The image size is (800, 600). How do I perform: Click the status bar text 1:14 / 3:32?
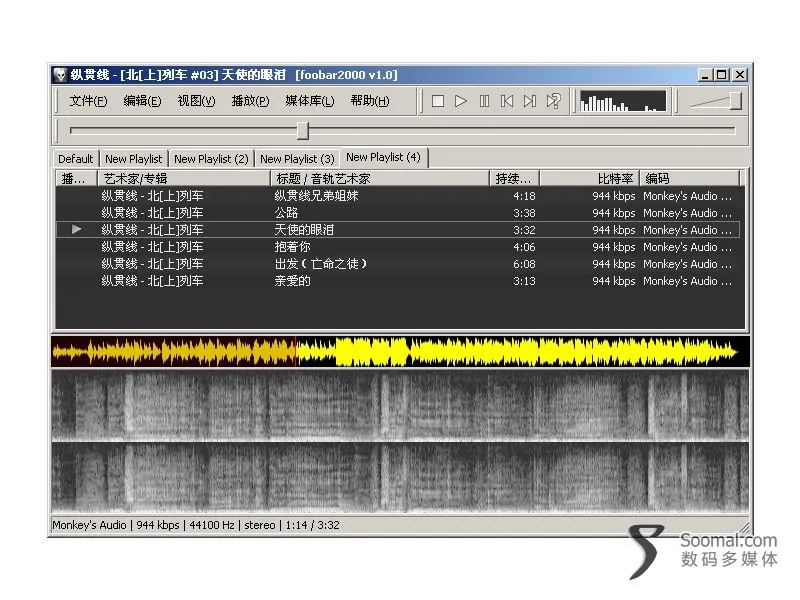312,525
